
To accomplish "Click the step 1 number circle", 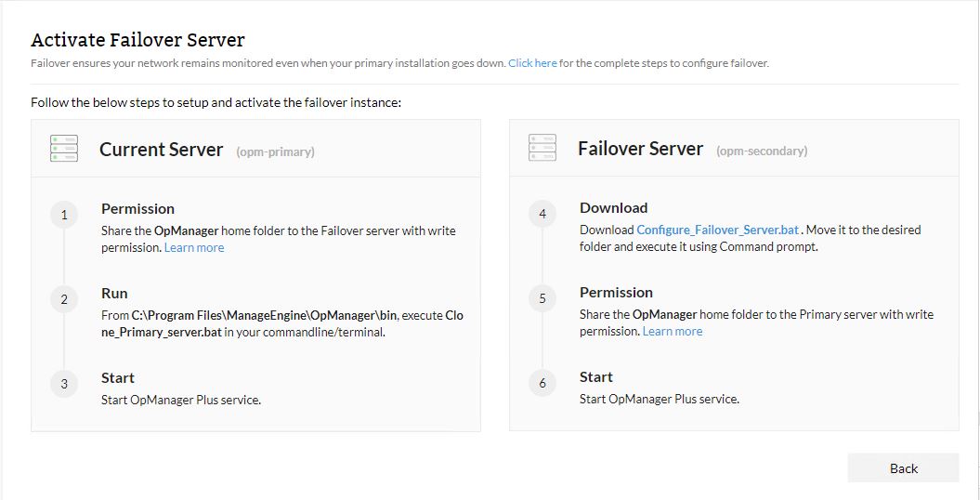I will 64,216.
